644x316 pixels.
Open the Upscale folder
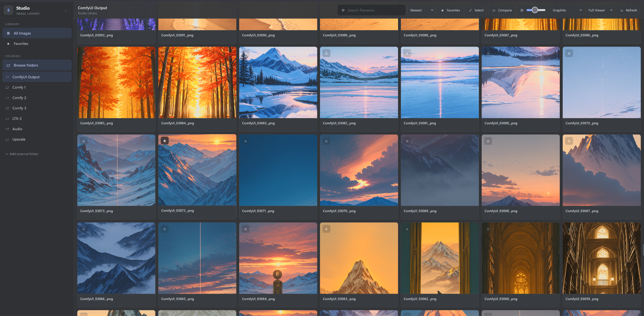coord(37,140)
